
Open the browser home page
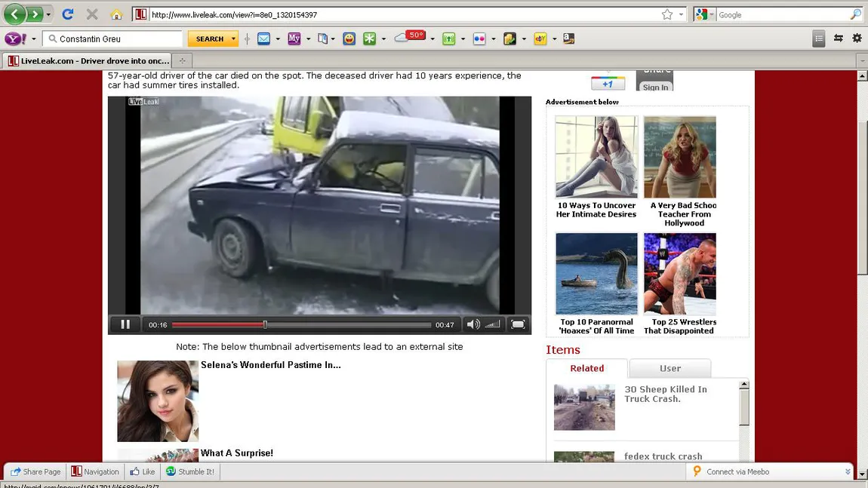point(116,15)
